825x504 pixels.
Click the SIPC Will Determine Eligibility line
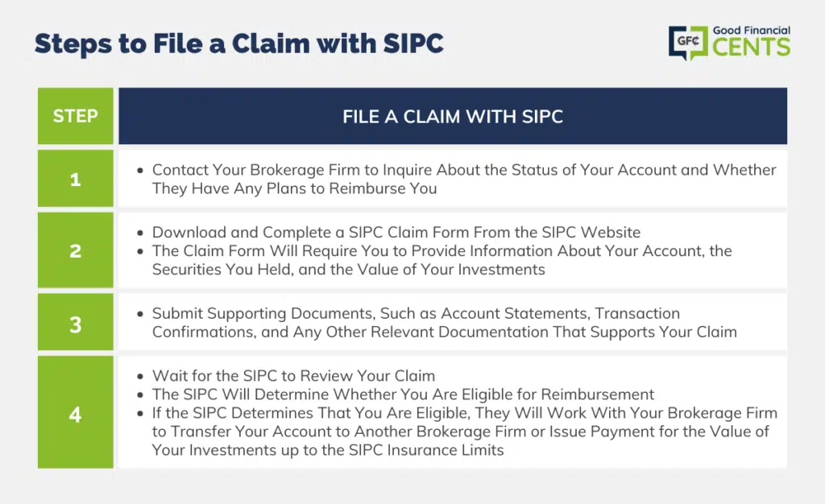pos(403,395)
